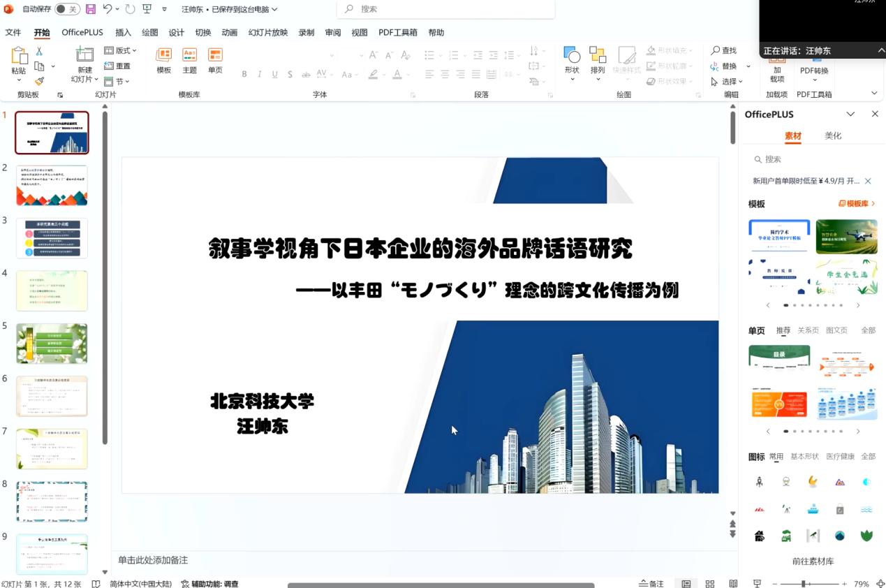Switch to the 插入 ribbon tab
Image resolution: width=886 pixels, height=588 pixels.
click(x=123, y=33)
